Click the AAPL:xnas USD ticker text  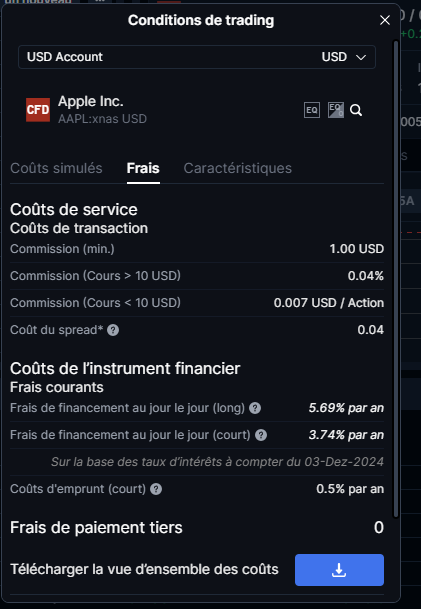pos(103,119)
